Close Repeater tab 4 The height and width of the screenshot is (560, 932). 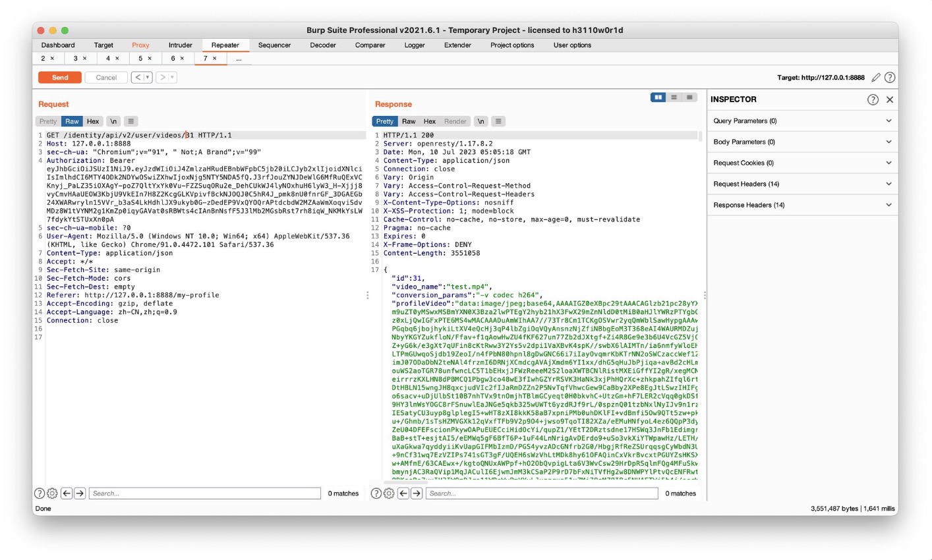click(117, 59)
